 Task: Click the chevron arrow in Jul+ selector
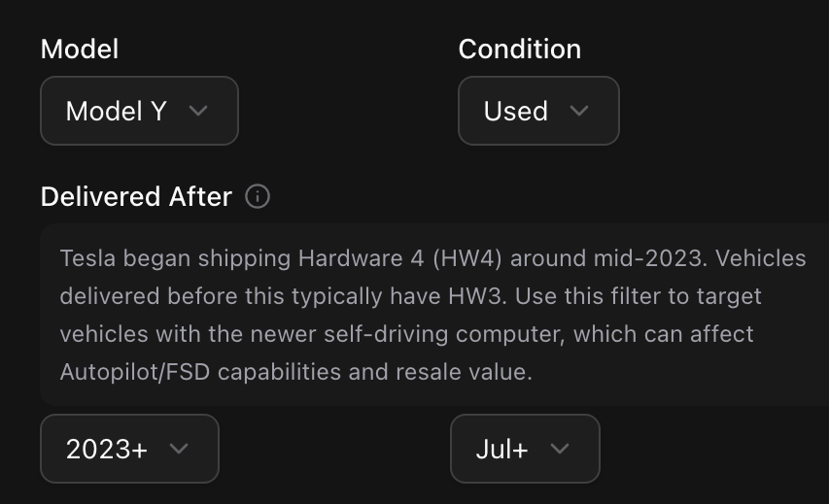[559, 449]
